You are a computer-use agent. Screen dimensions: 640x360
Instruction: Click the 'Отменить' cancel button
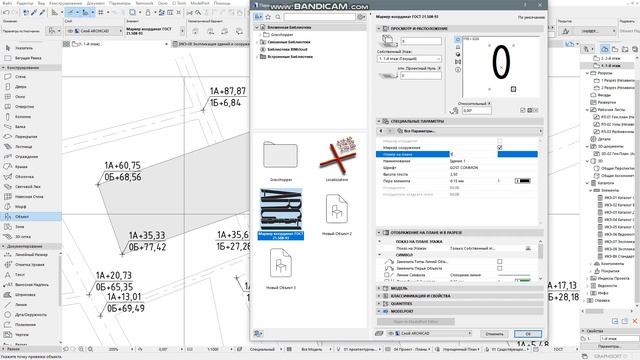(x=494, y=333)
